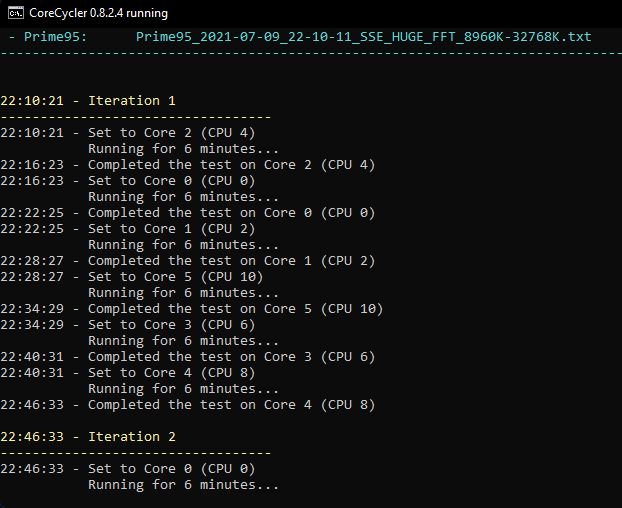Click the 22:46:33 'Set to Core 0' line
622x508 pixels.
point(128,469)
